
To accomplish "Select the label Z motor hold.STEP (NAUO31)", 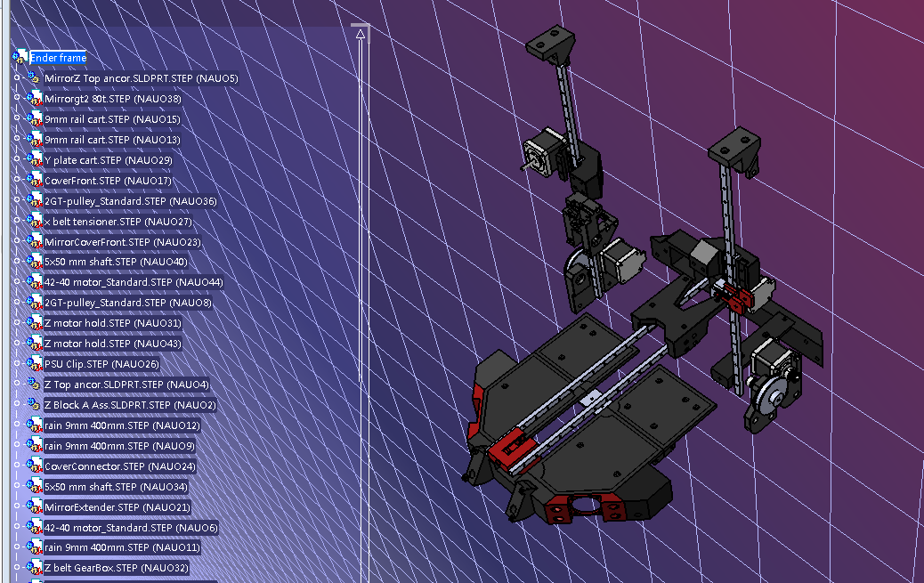I will (113, 323).
